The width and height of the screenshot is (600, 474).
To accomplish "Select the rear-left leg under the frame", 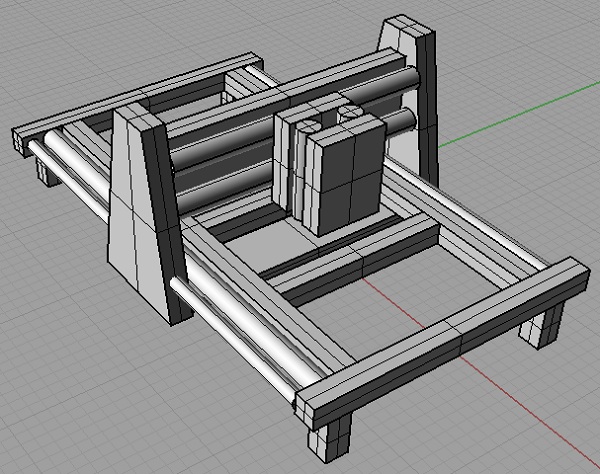I will point(47,172).
